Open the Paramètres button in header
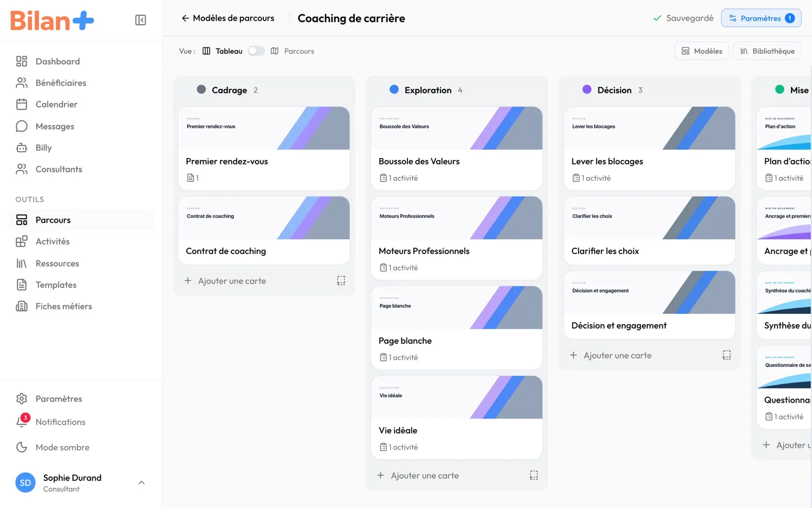 coord(761,18)
